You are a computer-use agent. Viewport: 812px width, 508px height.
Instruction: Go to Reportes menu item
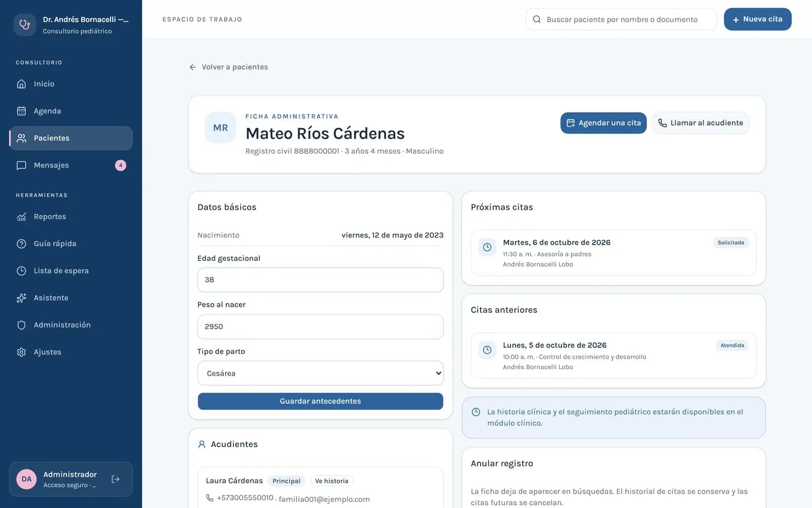point(71,216)
